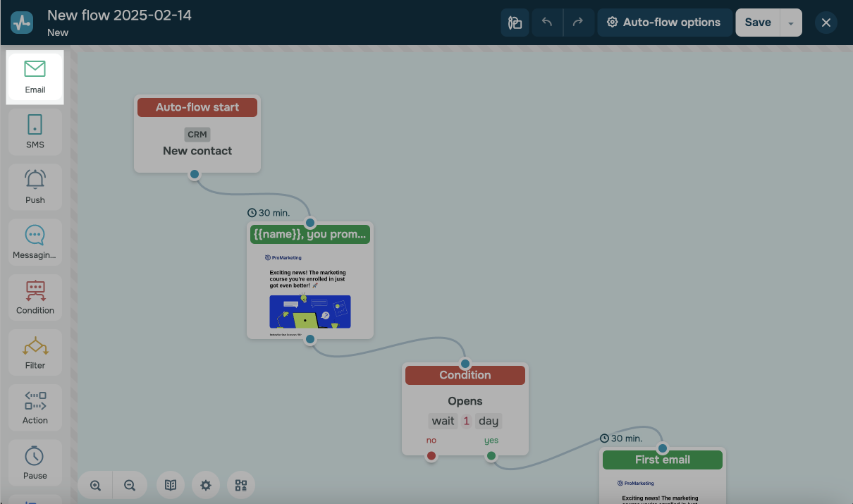This screenshot has height=504, width=853.
Task: Pick the Condition element in sidebar
Action: [35, 297]
